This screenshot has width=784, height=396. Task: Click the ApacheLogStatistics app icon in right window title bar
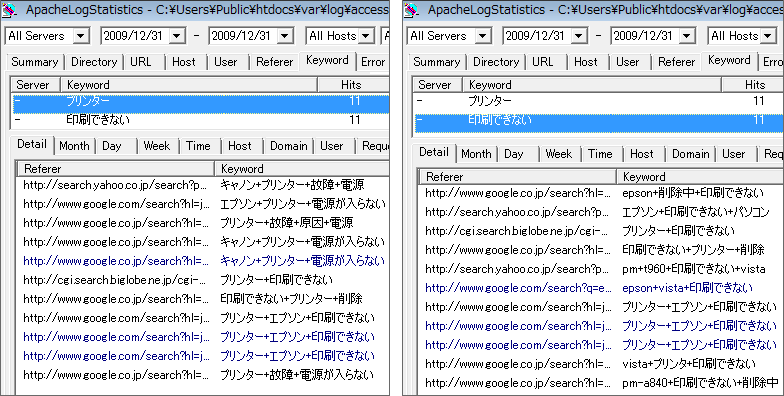point(411,10)
